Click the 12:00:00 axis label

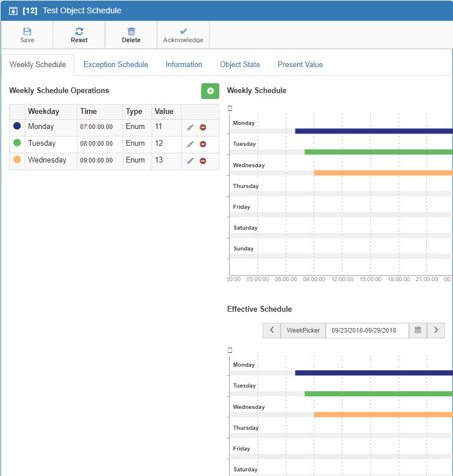[x=342, y=279]
